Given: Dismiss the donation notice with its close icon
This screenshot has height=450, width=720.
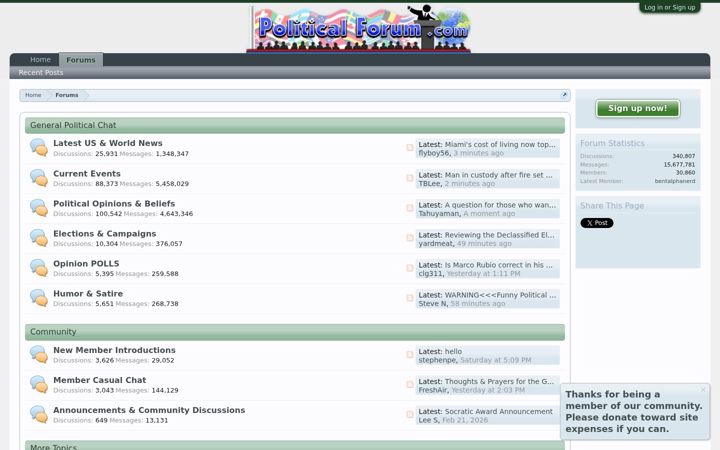Looking at the screenshot, I should (703, 390).
